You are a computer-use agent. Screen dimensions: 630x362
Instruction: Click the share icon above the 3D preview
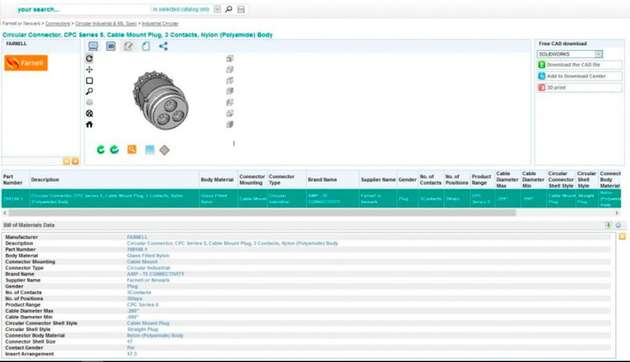point(163,46)
